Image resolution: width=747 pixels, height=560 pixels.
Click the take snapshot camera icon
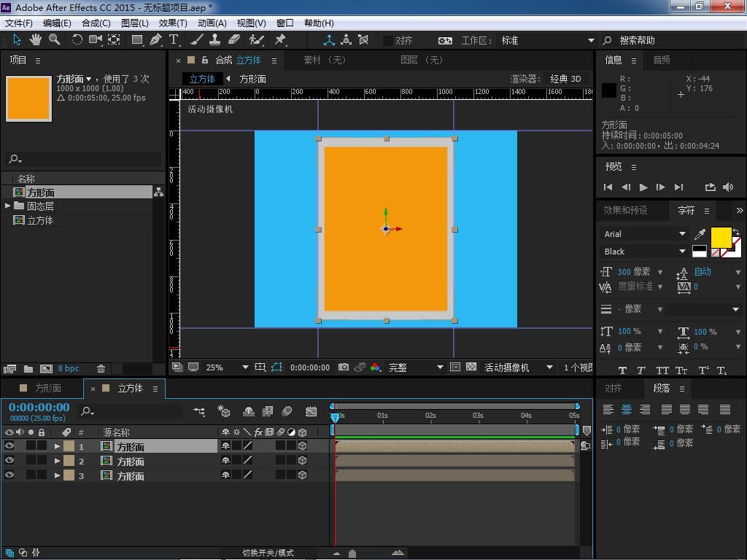pos(344,367)
